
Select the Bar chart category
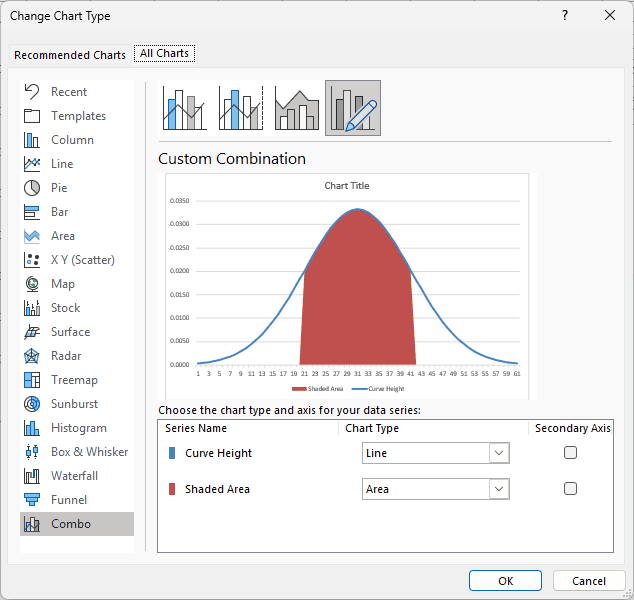pyautogui.click(x=77, y=212)
